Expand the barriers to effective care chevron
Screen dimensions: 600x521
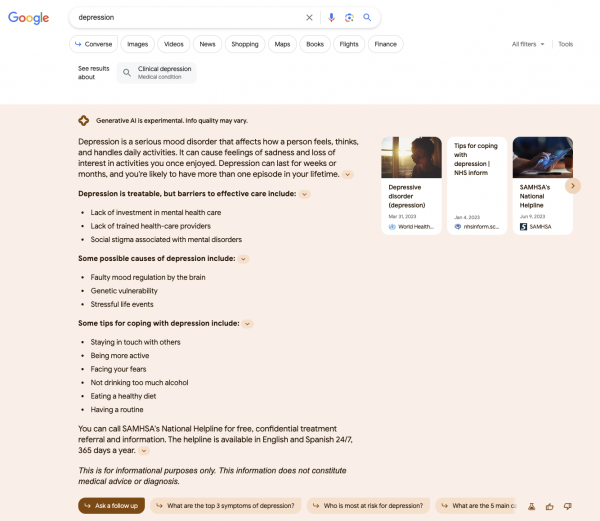pyautogui.click(x=305, y=194)
